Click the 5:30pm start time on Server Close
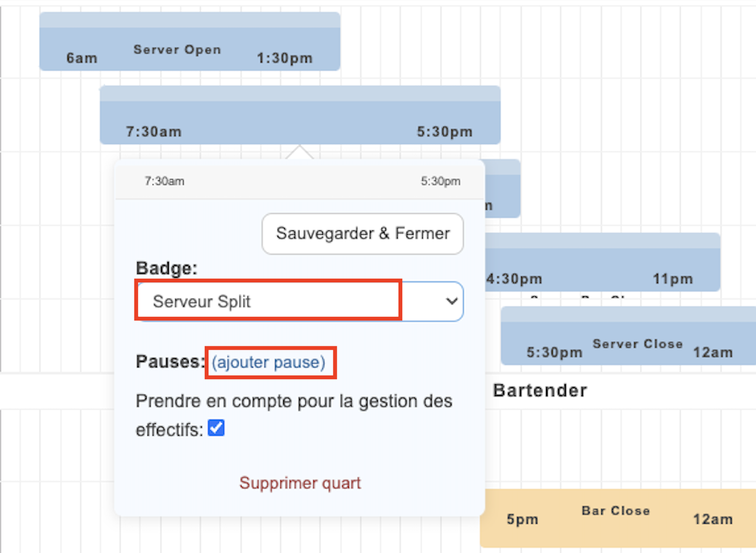 point(554,353)
